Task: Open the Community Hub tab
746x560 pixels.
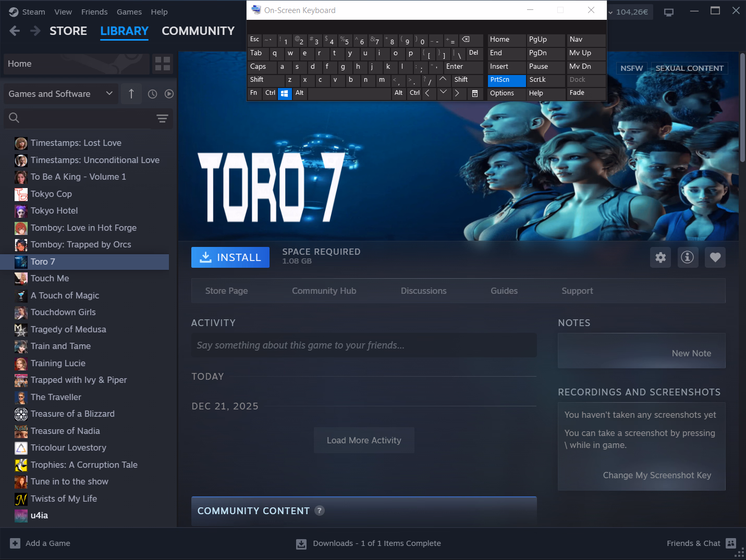Action: click(x=324, y=291)
